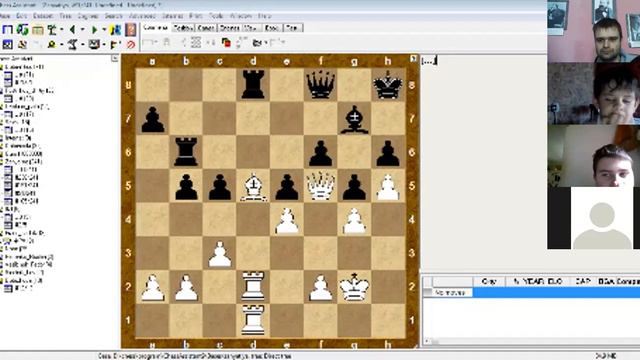Click the City column header

click(489, 281)
